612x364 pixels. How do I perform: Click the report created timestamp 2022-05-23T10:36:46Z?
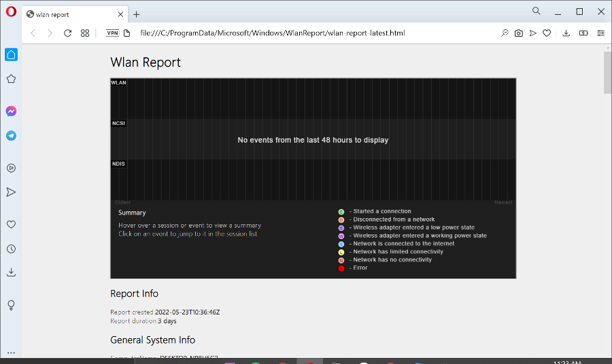tap(188, 312)
